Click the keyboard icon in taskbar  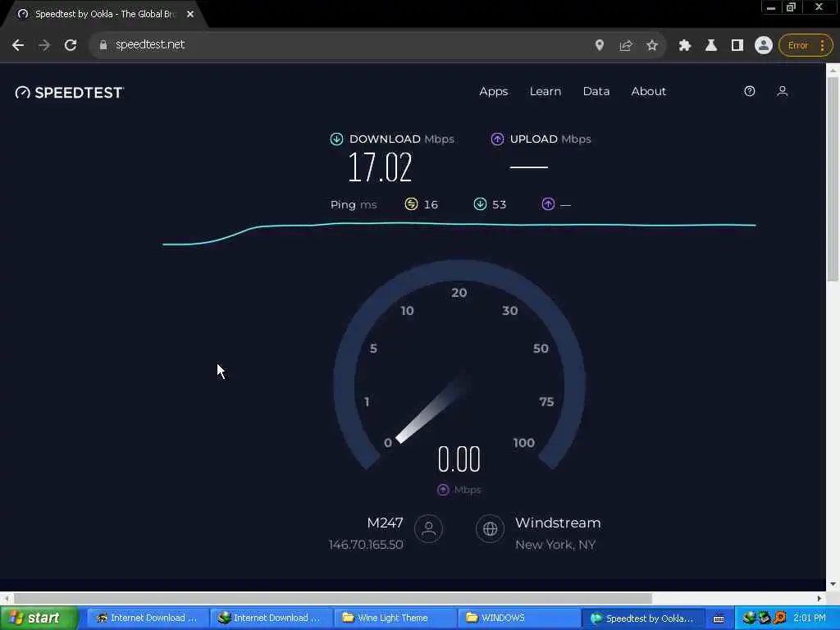click(719, 619)
